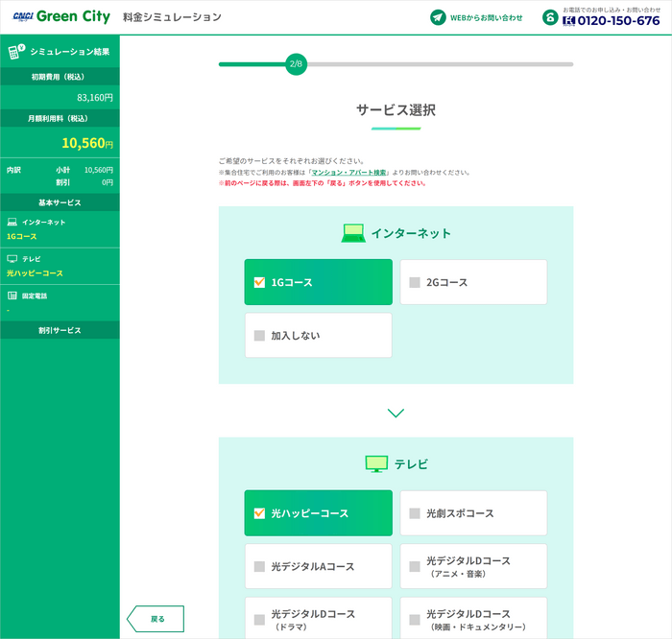This screenshot has height=639, width=672.
Task: Choose the 光劇スポコース TV plan
Action: tap(473, 513)
